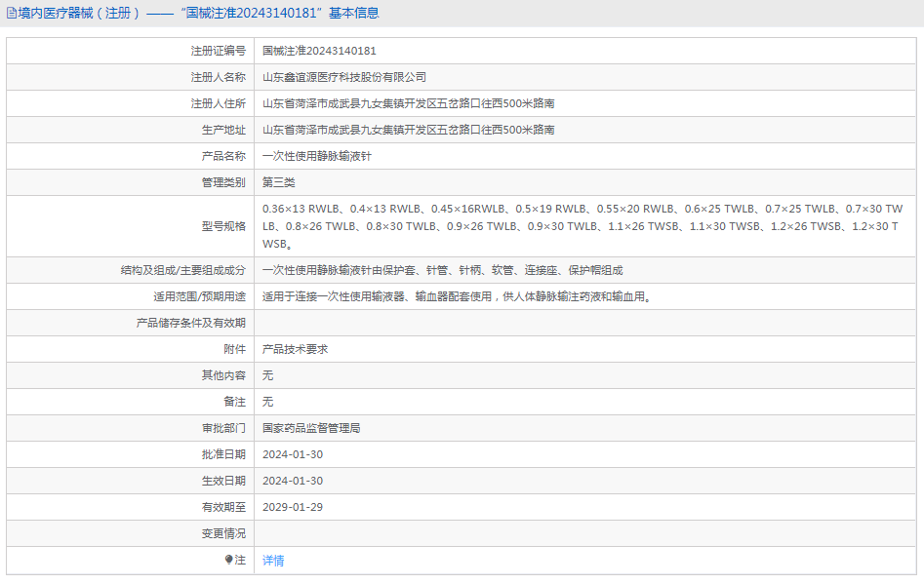
Task: Click the 备注 row label
Action: tap(234, 402)
